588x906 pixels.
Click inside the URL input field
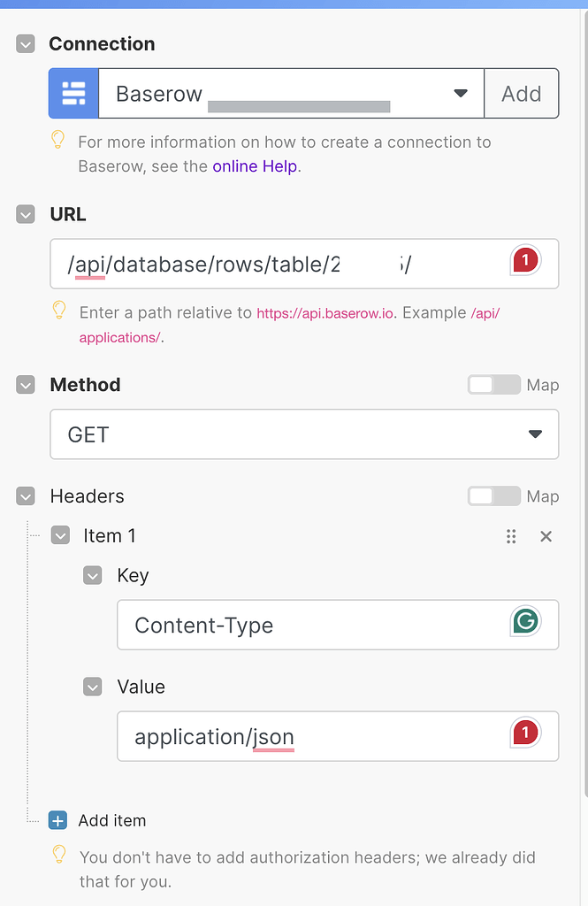tap(265, 263)
